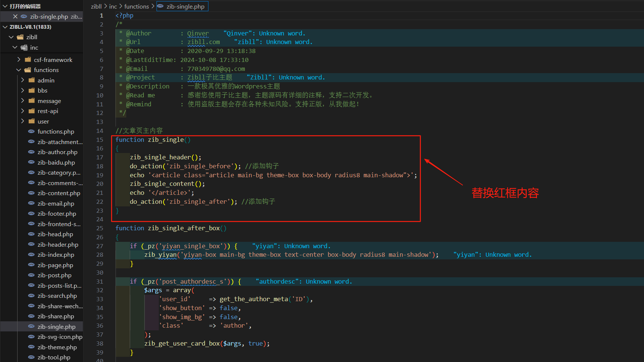Click the zibll.com URL in comment

pos(203,42)
